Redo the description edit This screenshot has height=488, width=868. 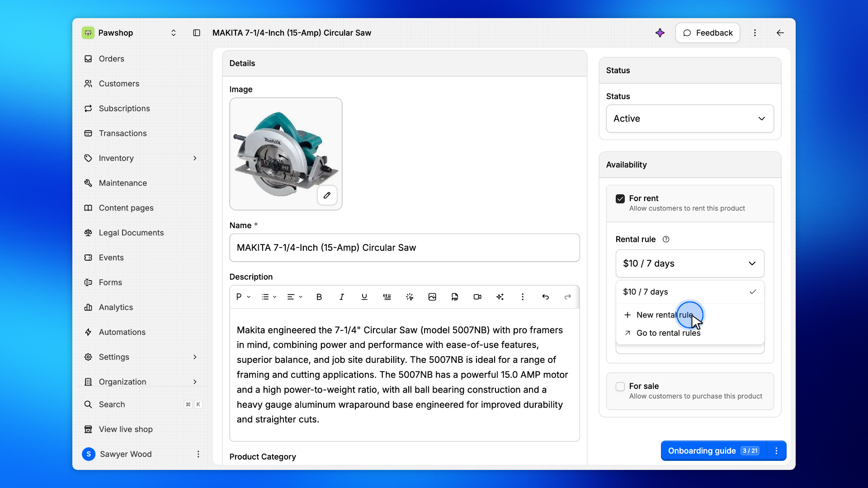[568, 297]
